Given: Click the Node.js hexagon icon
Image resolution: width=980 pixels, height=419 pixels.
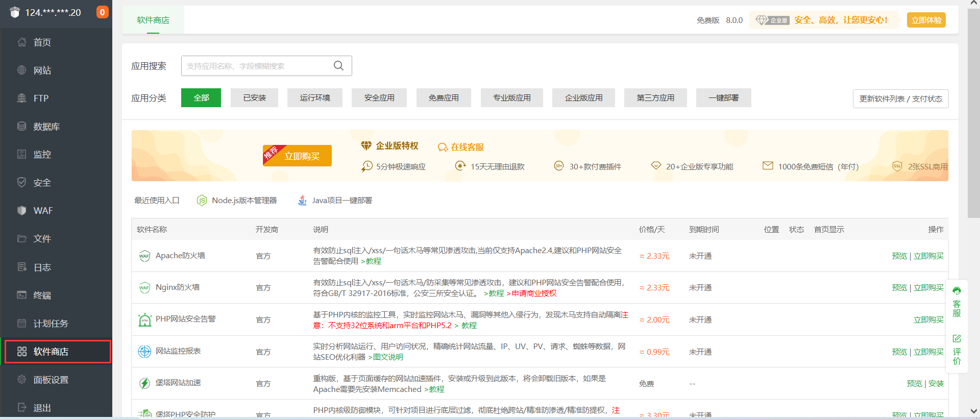Looking at the screenshot, I should [202, 200].
